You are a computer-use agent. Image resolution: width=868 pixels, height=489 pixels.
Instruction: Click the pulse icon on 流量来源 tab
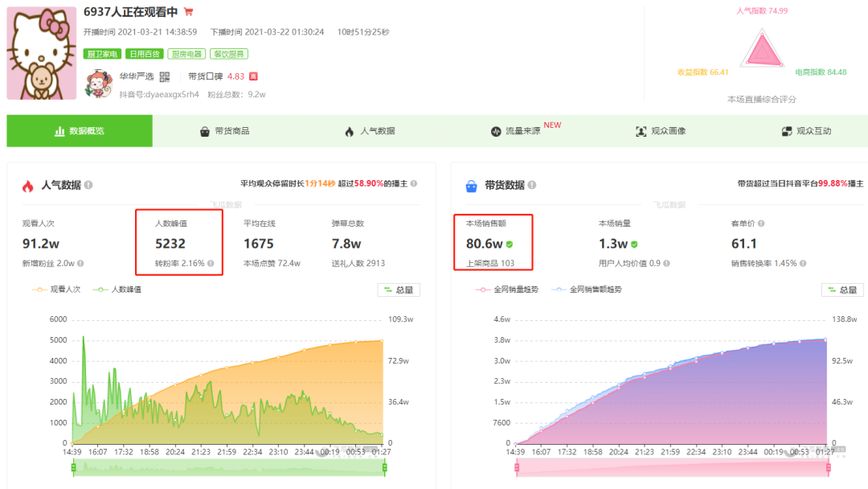coord(496,131)
